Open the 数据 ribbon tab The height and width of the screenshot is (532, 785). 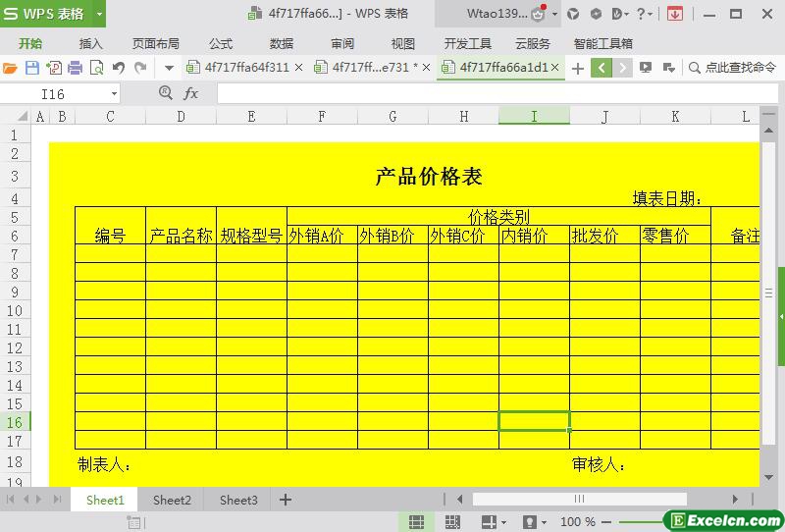(282, 43)
